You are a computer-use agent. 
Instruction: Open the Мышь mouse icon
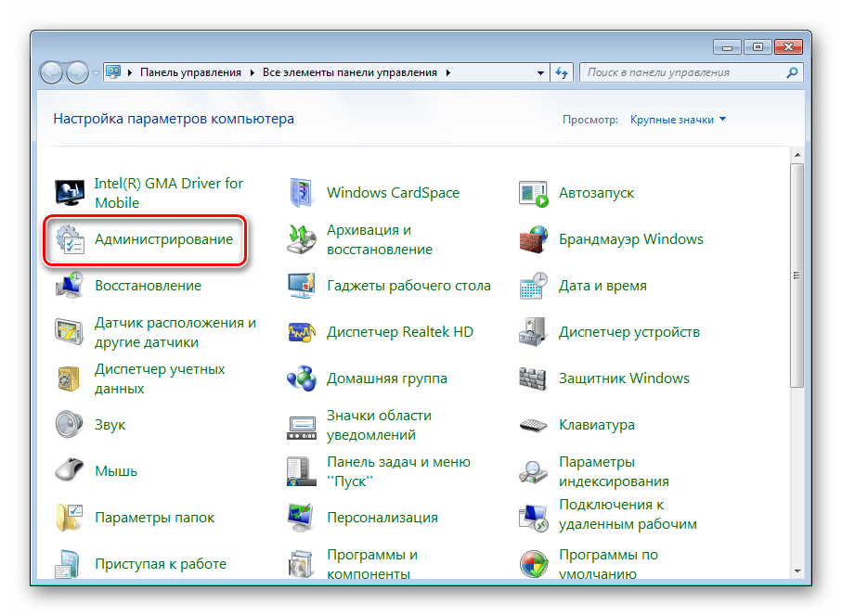(x=70, y=470)
